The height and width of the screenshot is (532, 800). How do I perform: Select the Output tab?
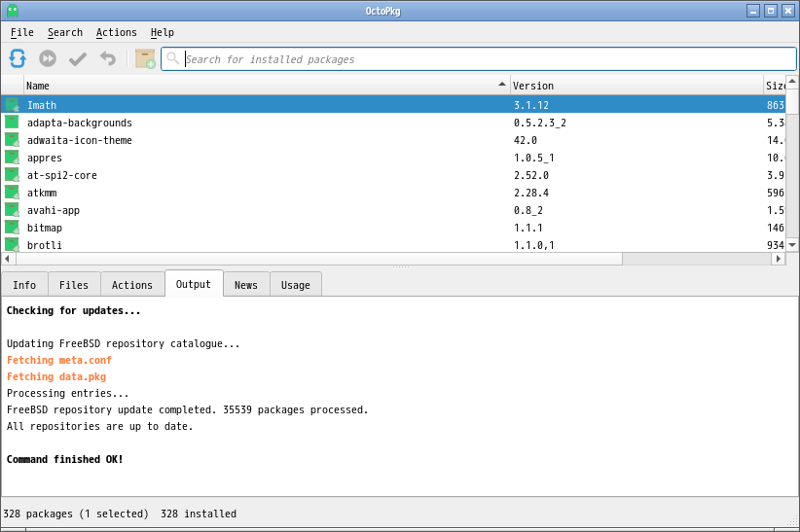(x=194, y=284)
